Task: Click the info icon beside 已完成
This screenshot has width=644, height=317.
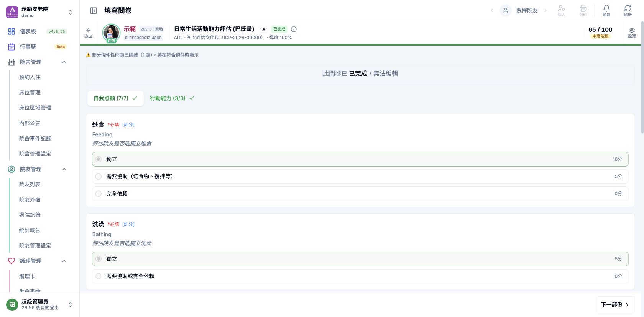Action: 294,29
